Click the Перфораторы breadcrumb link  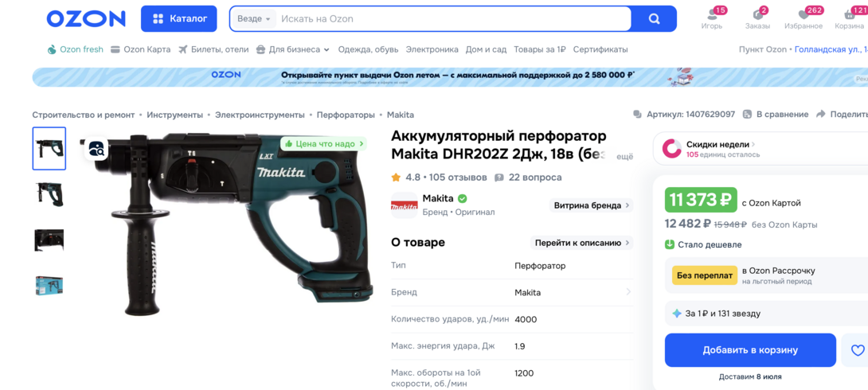coord(346,115)
